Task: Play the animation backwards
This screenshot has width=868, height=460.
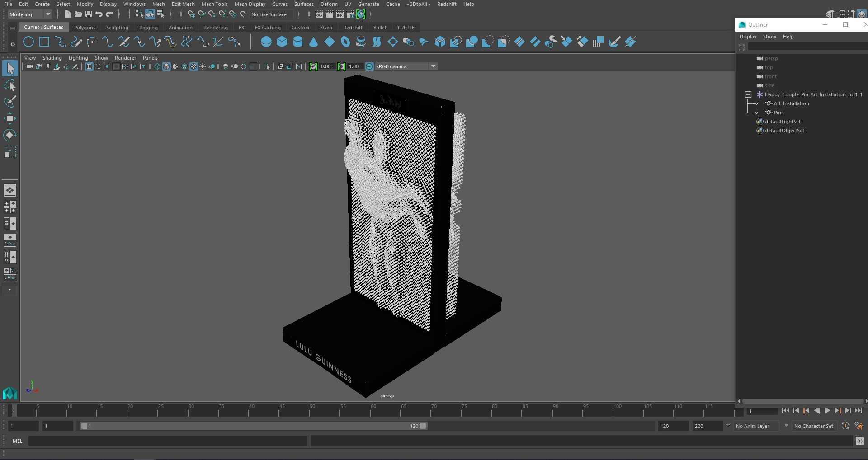Action: pyautogui.click(x=816, y=411)
